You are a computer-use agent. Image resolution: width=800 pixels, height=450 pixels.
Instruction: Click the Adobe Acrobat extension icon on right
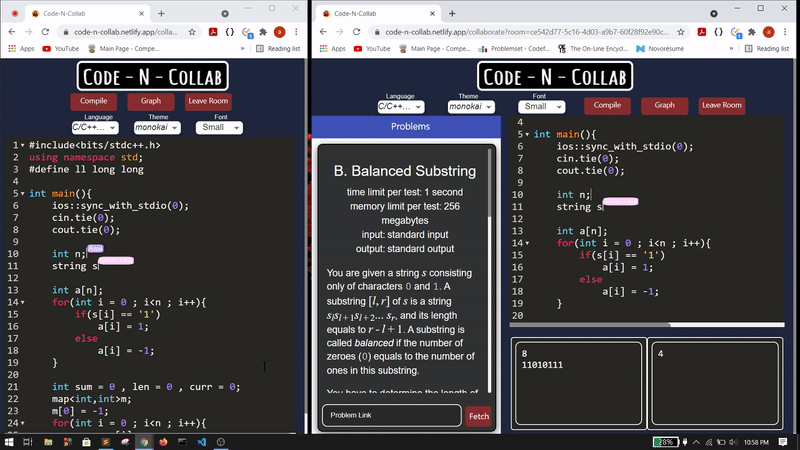(702, 32)
